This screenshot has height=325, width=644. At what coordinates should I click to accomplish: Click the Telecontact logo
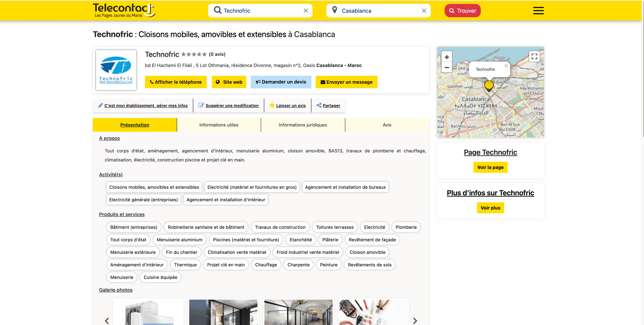tap(124, 10)
